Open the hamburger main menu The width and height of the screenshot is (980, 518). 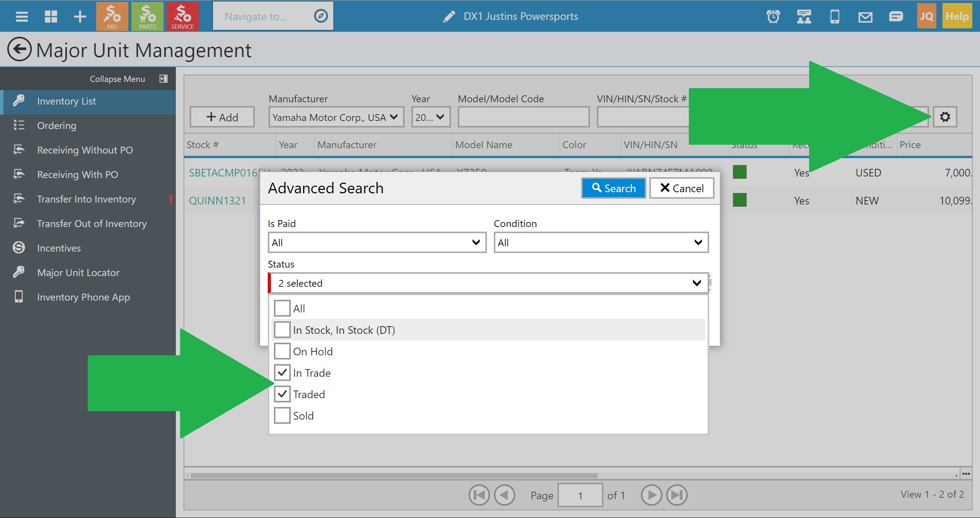pyautogui.click(x=22, y=16)
